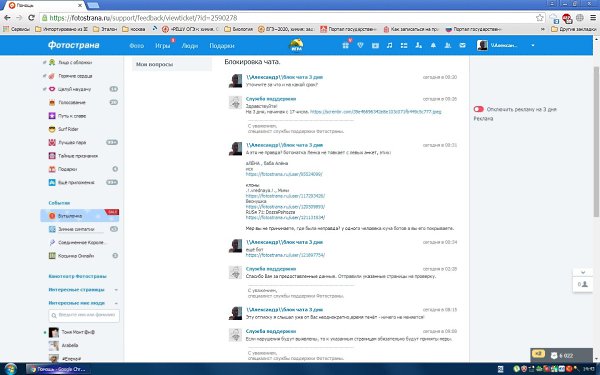The image size is (600, 375).
Task: Open the Игры menu item
Action: tap(163, 46)
